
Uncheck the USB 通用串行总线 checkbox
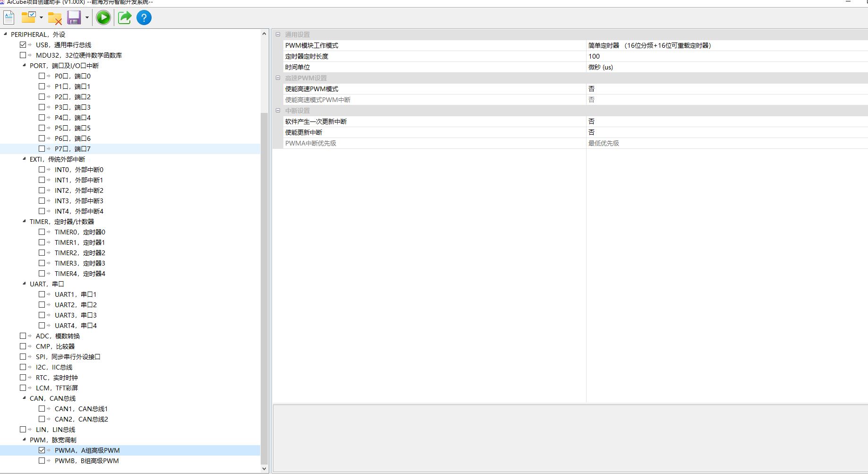tap(23, 45)
